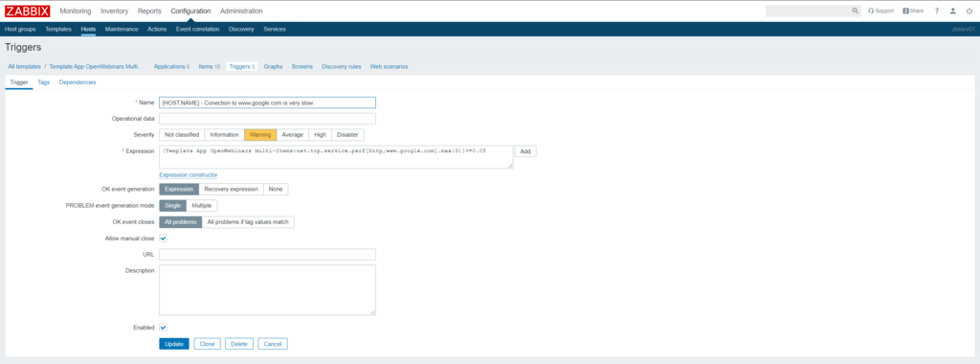Set severity to Not classified
The image size is (980, 364).
(182, 134)
